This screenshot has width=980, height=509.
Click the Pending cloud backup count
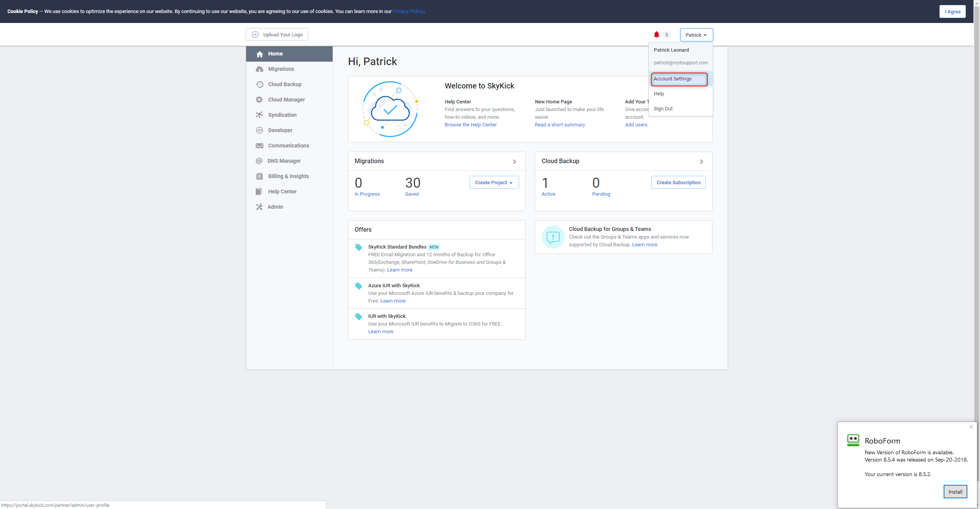601,187
